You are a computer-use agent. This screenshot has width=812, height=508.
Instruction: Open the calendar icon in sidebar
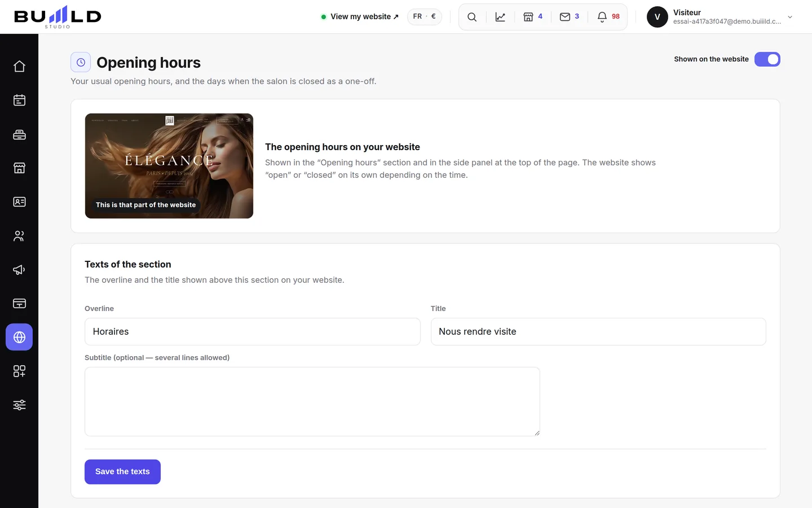coord(19,100)
